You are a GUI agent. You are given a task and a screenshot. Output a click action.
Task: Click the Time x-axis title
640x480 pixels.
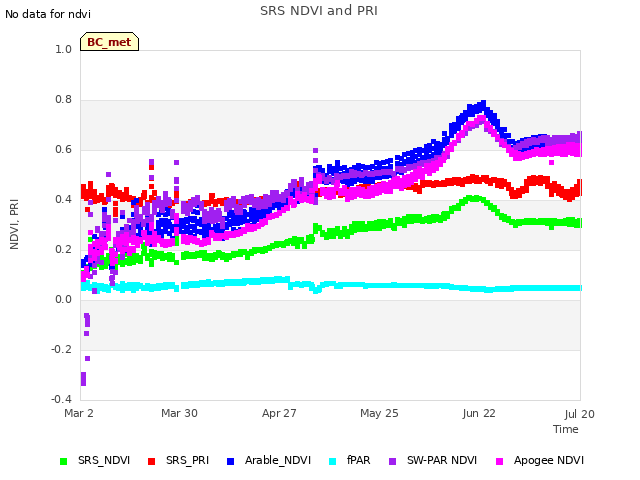(x=566, y=429)
